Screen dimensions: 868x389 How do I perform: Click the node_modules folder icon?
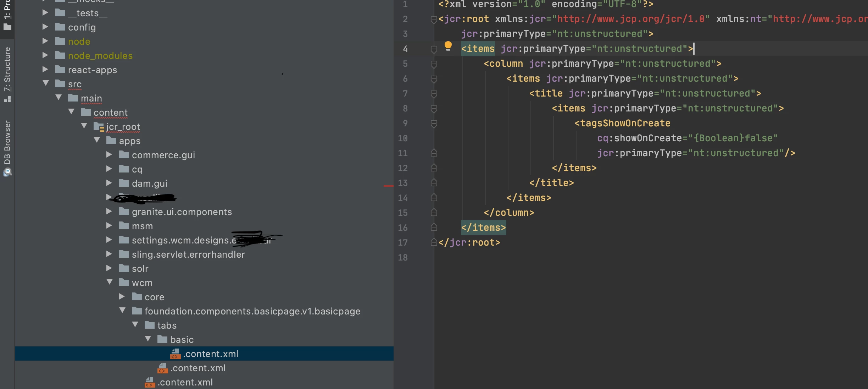click(60, 56)
